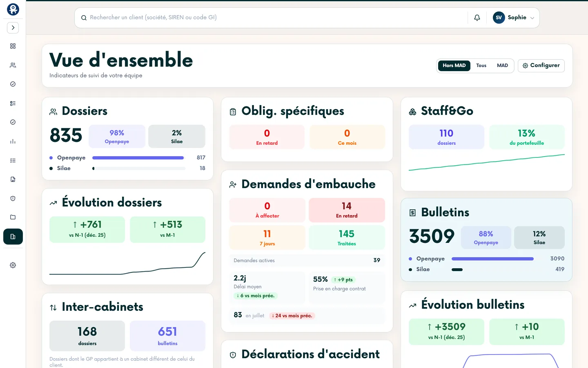Viewport: 588px width, 368px height.
Task: Open the 11 requests 7 jours tile
Action: 267,238
